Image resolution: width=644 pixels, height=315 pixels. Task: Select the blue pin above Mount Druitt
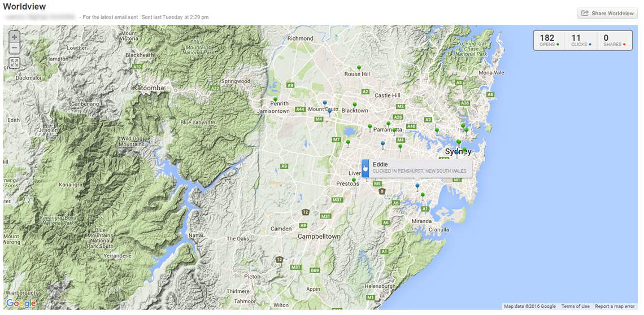(325, 103)
